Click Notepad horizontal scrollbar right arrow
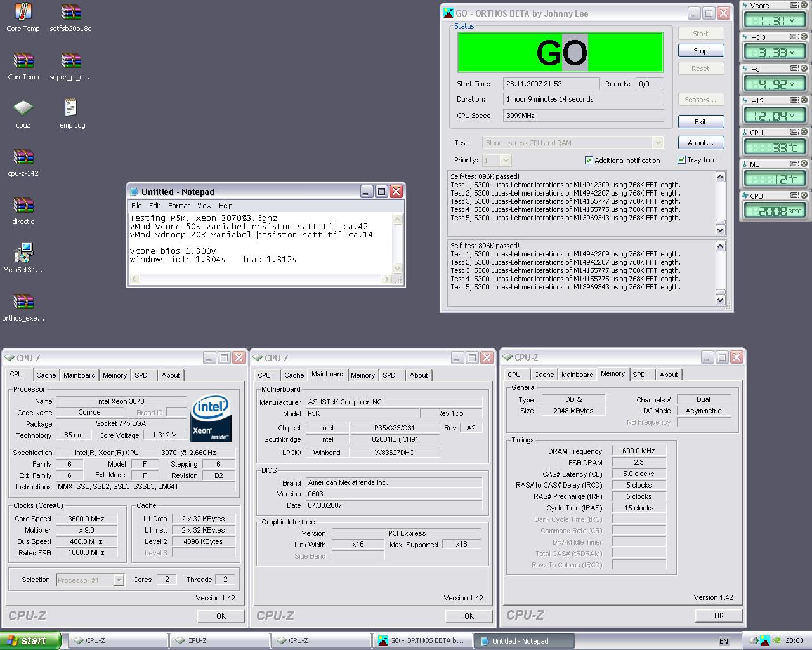 pyautogui.click(x=386, y=279)
